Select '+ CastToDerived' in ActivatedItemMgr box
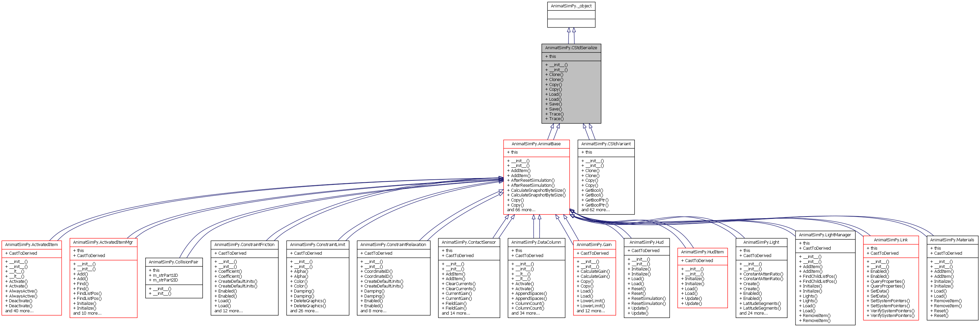The image size is (980, 327). (89, 255)
